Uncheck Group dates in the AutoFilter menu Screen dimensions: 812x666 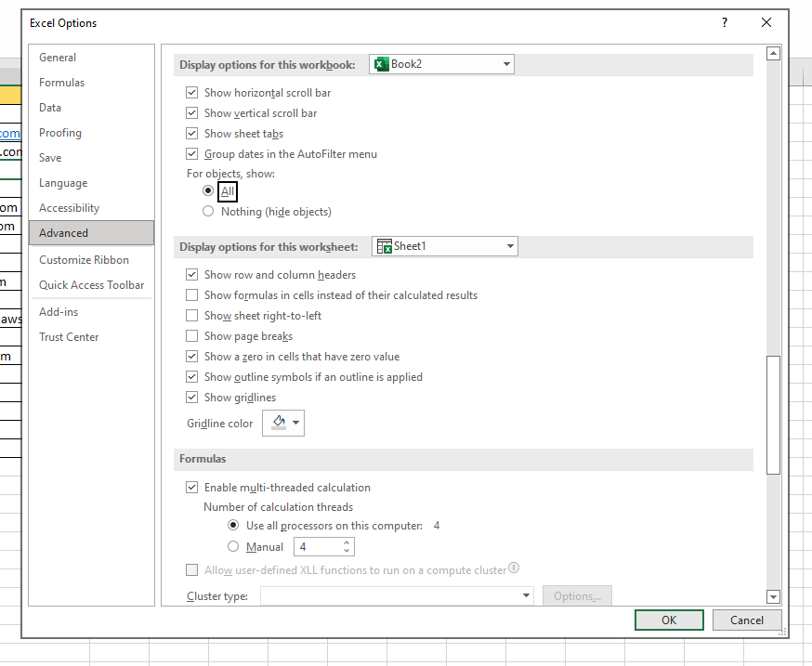point(191,153)
